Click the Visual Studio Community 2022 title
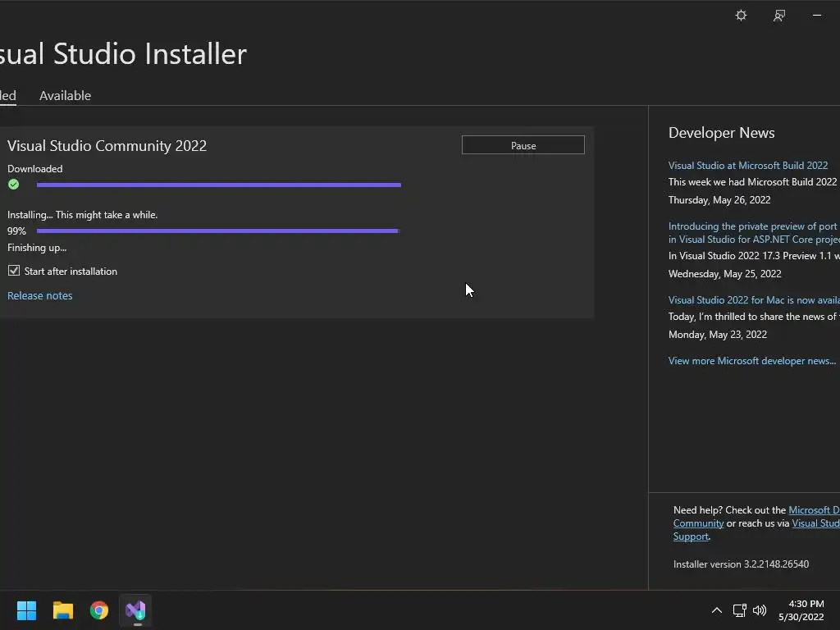The width and height of the screenshot is (840, 630). (107, 146)
